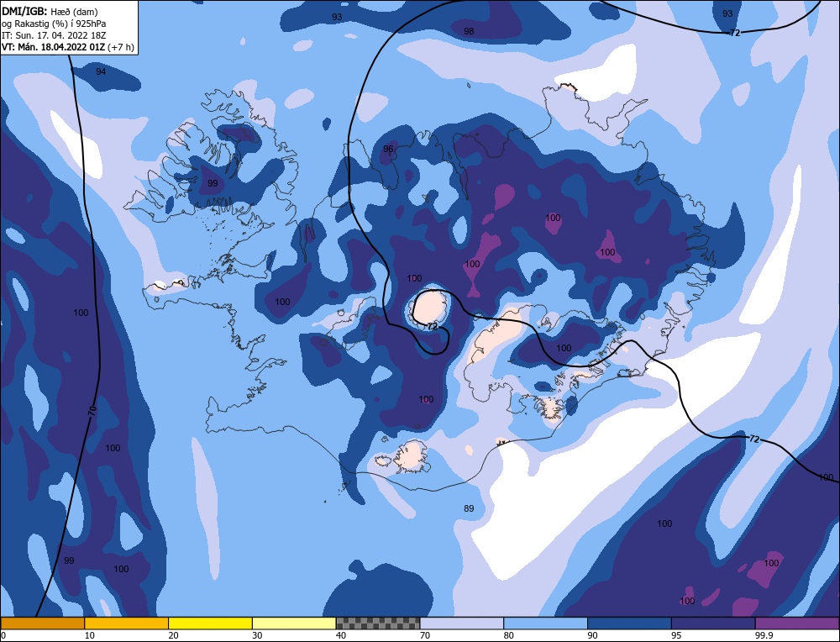Viewport: 840px width, 642px height.
Task: Select the purple above-99.9 legend swatch
Action: (x=797, y=623)
